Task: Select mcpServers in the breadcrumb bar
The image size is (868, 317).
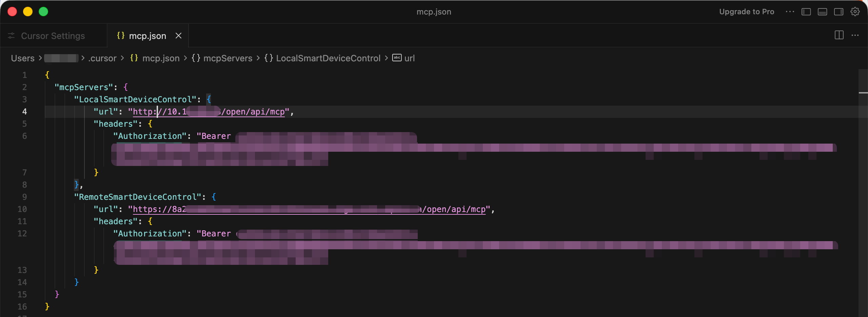Action: click(228, 58)
